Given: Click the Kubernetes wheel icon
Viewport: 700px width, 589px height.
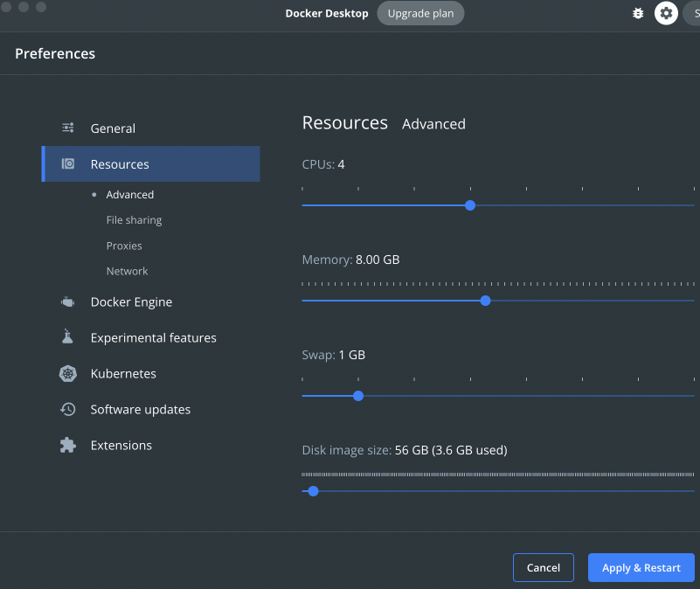Looking at the screenshot, I should pos(68,373).
